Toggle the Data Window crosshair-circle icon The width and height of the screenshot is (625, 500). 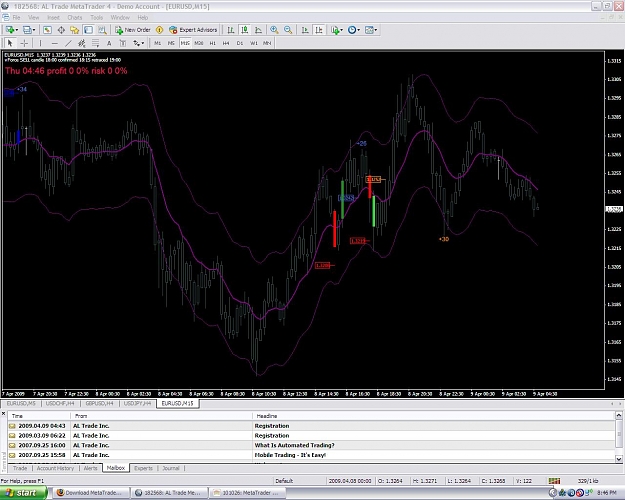pyautogui.click(x=61, y=30)
